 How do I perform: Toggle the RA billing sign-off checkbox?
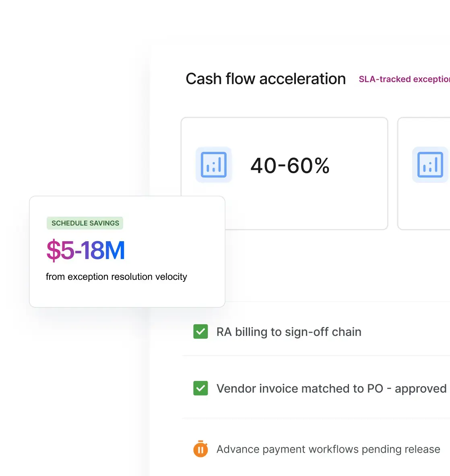[x=200, y=331]
